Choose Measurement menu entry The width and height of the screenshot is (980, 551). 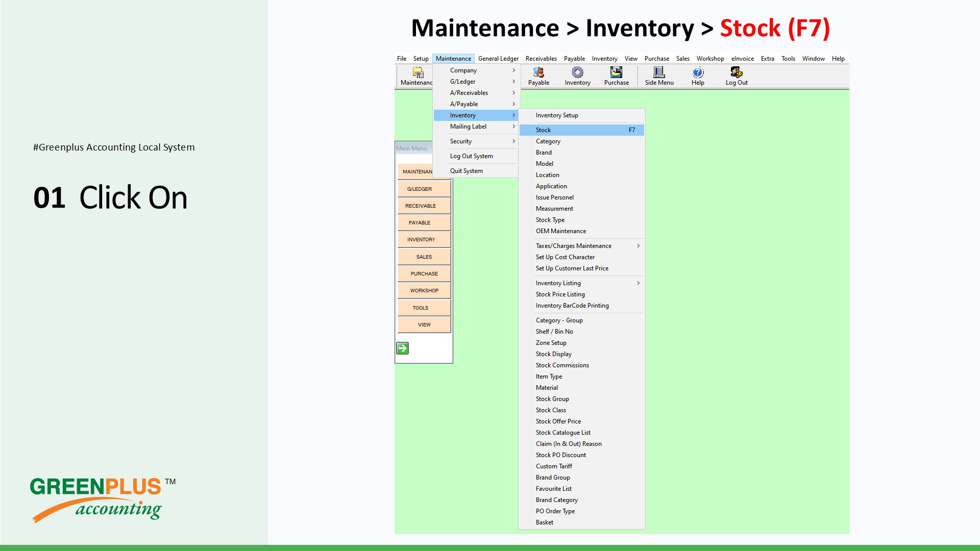point(582,209)
